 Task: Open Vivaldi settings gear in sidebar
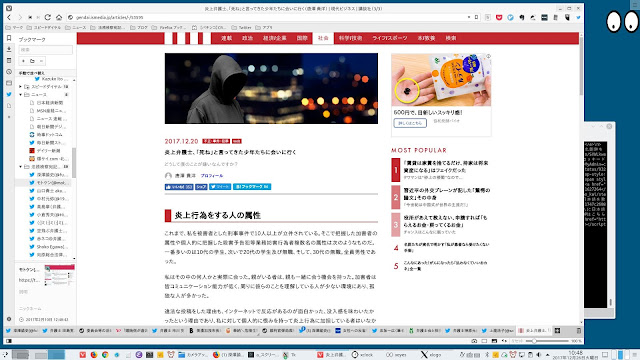(x=9, y=319)
